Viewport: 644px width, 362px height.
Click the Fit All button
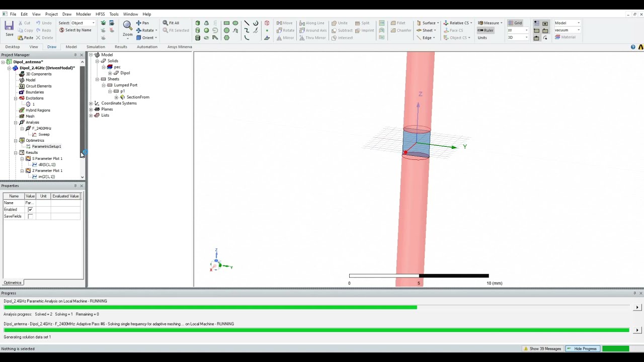coord(171,23)
